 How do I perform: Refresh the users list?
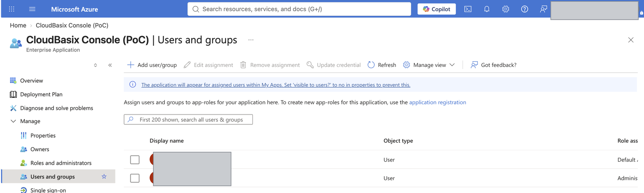point(382,65)
